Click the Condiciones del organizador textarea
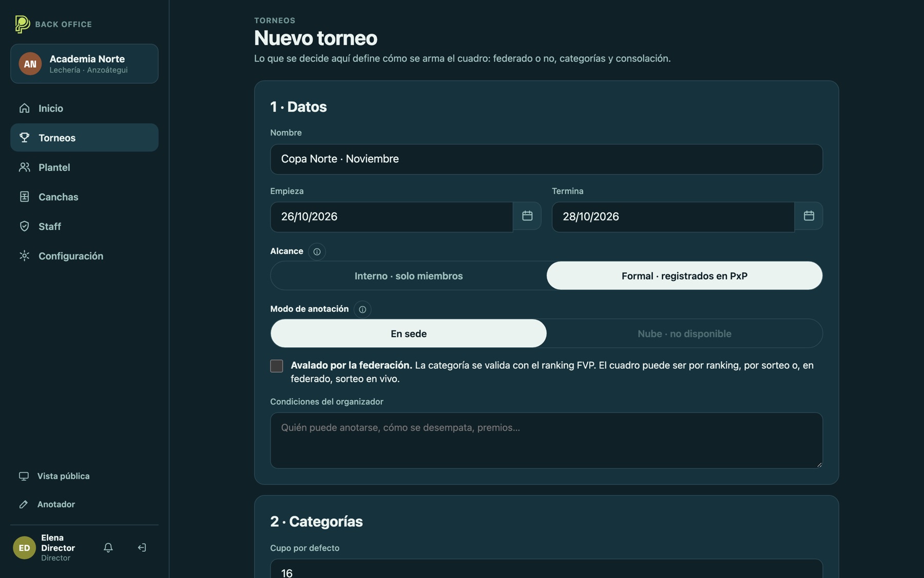The image size is (924, 578). (x=546, y=440)
